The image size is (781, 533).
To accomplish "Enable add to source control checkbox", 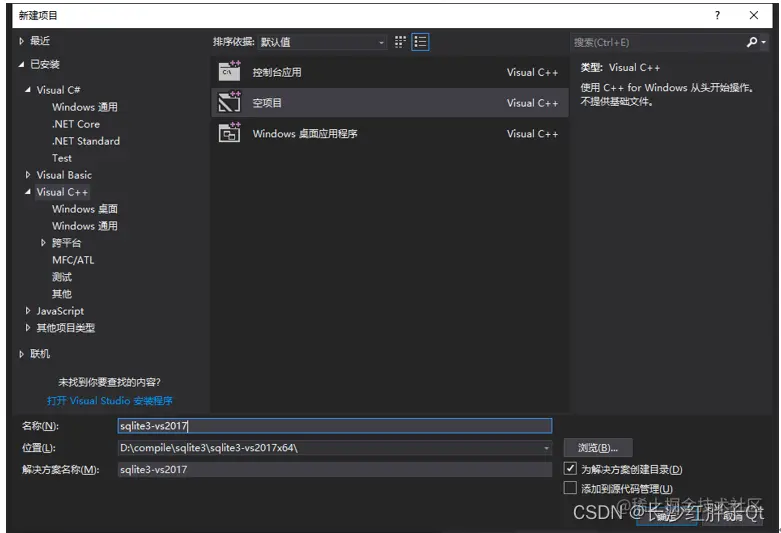I will coord(570,488).
